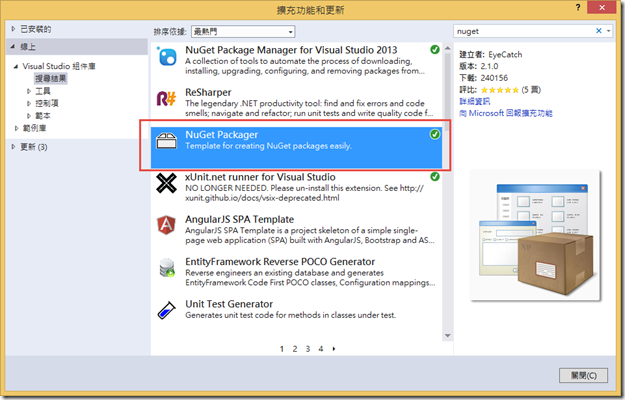
Task: Select the 範例庫 tree item
Action: tap(34, 128)
